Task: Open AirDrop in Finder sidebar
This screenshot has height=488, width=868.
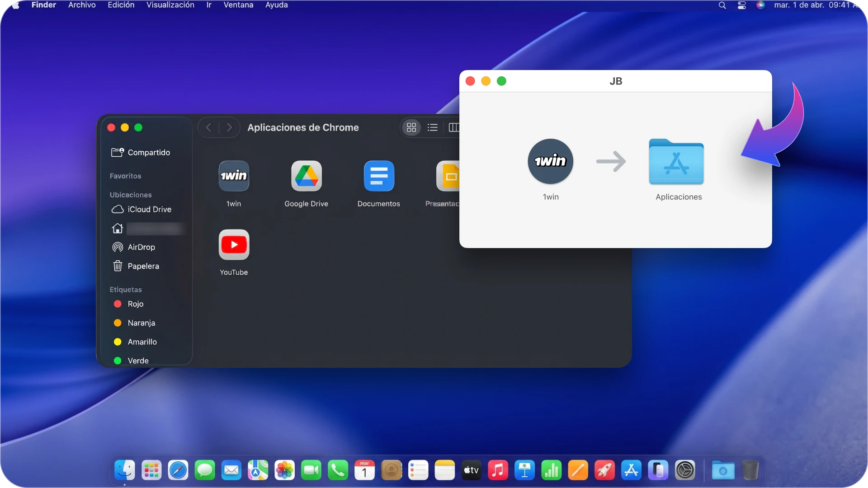Action: (133, 247)
